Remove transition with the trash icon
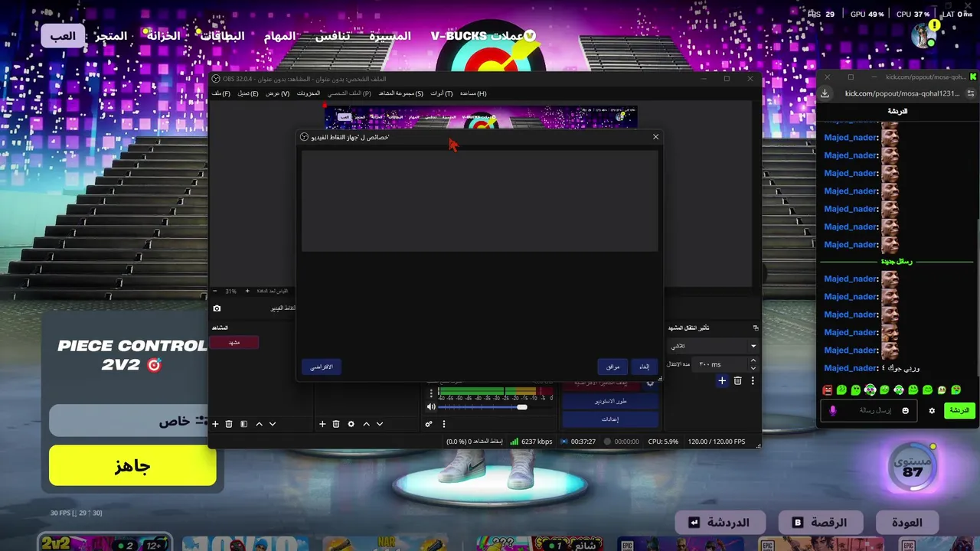 tap(737, 380)
